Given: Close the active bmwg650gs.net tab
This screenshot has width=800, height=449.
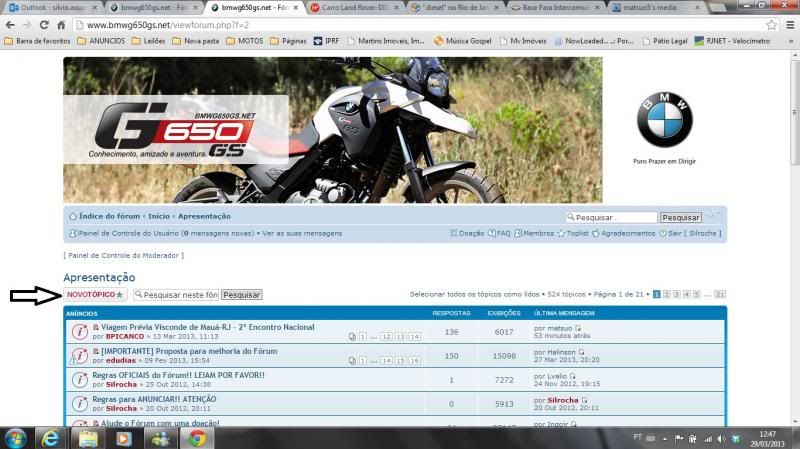Looking at the screenshot, I should tap(295, 8).
